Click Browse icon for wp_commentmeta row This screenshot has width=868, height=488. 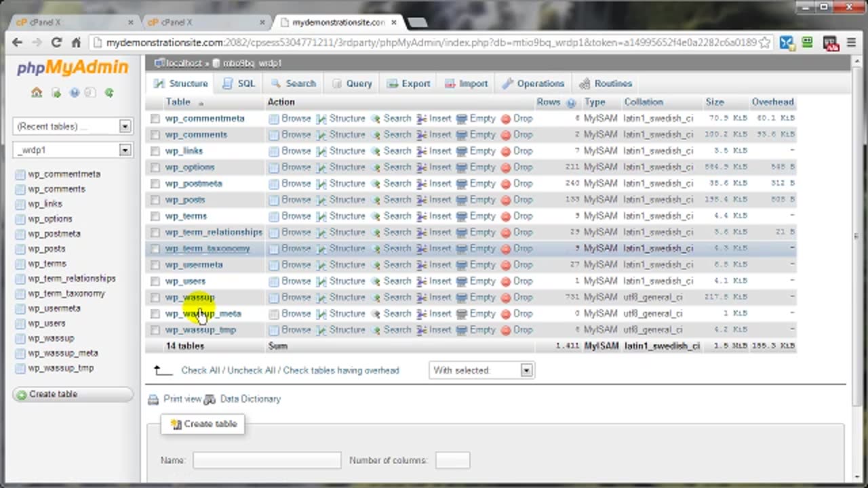click(273, 119)
